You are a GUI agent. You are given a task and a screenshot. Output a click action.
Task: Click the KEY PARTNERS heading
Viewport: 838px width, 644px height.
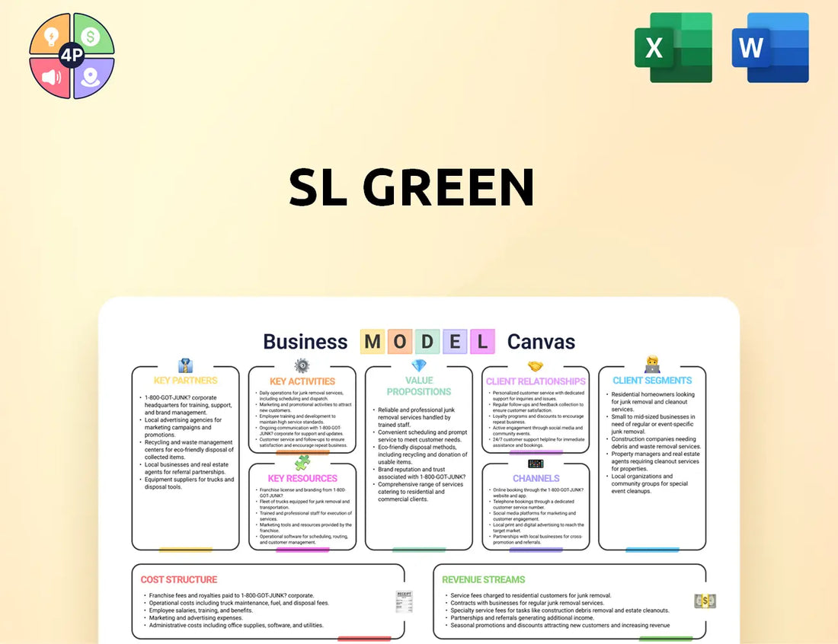[185, 381]
